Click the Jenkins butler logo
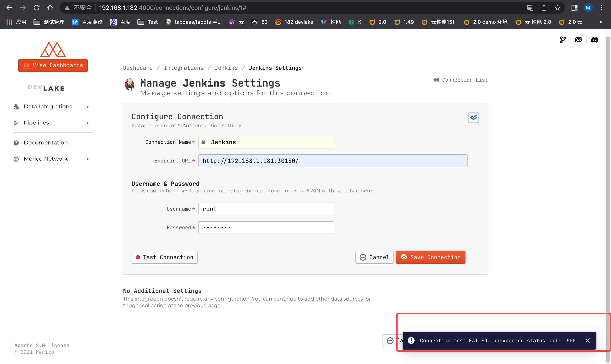 [129, 85]
